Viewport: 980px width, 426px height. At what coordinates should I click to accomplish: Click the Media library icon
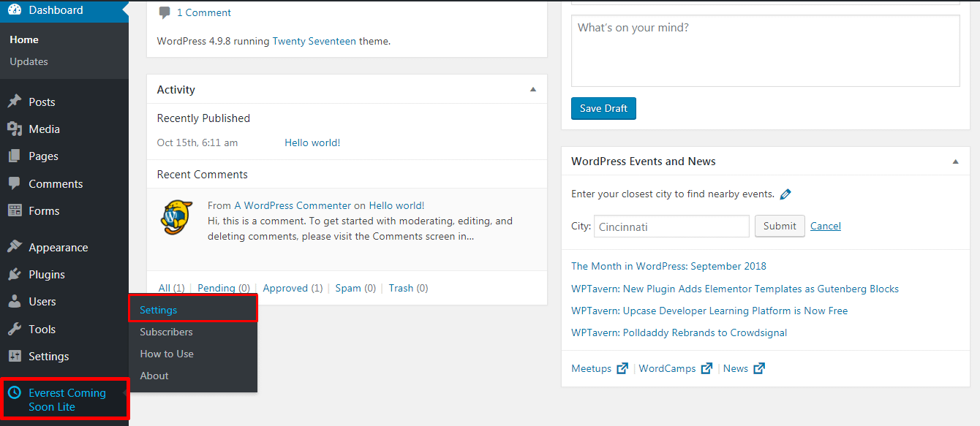(15, 129)
